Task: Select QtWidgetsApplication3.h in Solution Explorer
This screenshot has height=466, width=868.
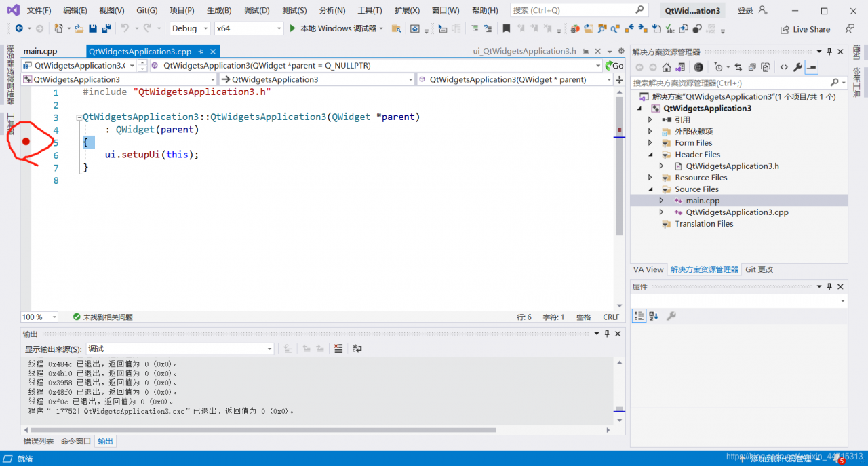Action: click(x=732, y=166)
